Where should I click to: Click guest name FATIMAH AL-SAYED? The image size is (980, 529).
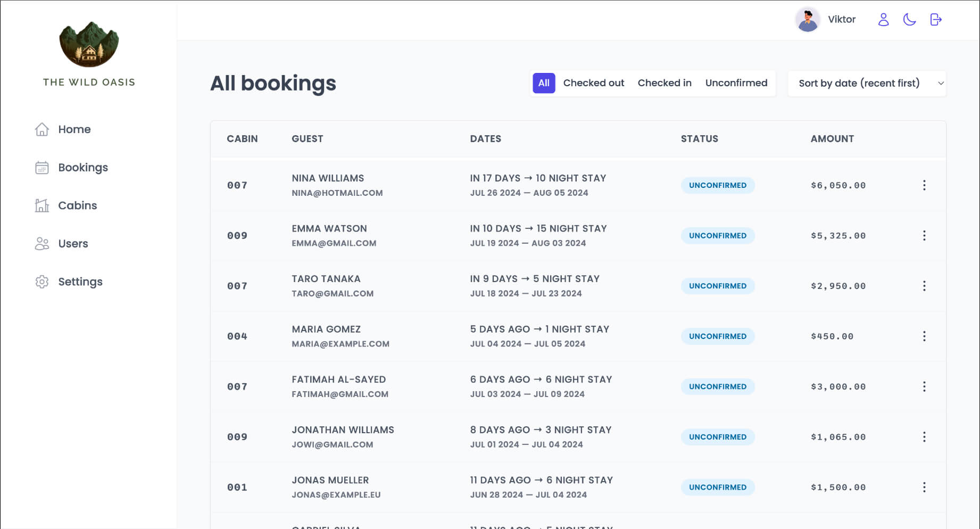[339, 379]
